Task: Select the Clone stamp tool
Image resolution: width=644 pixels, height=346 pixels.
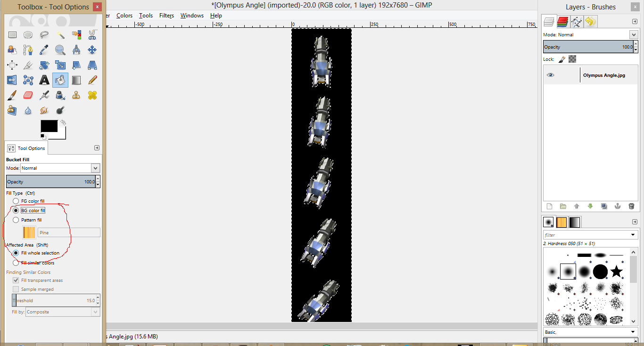Action: [76, 95]
